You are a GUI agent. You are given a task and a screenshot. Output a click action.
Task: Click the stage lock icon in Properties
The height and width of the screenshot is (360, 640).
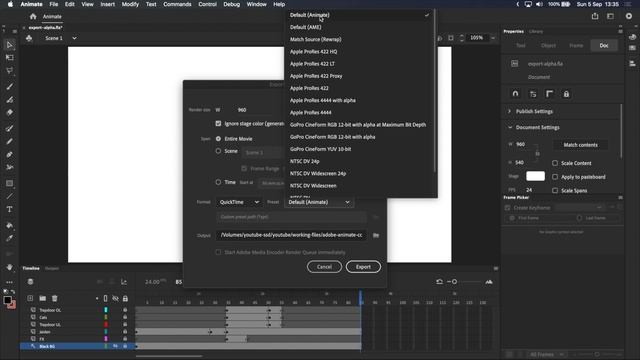(x=566, y=94)
